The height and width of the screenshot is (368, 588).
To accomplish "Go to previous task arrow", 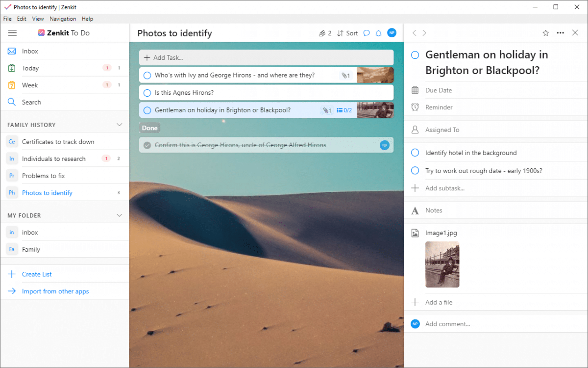I will [x=414, y=33].
